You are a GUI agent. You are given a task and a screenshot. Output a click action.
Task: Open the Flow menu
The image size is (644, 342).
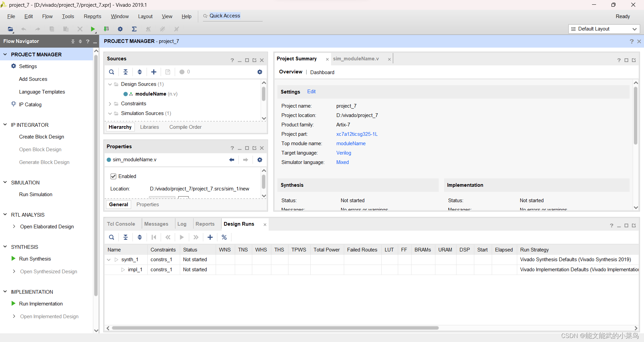47,16
